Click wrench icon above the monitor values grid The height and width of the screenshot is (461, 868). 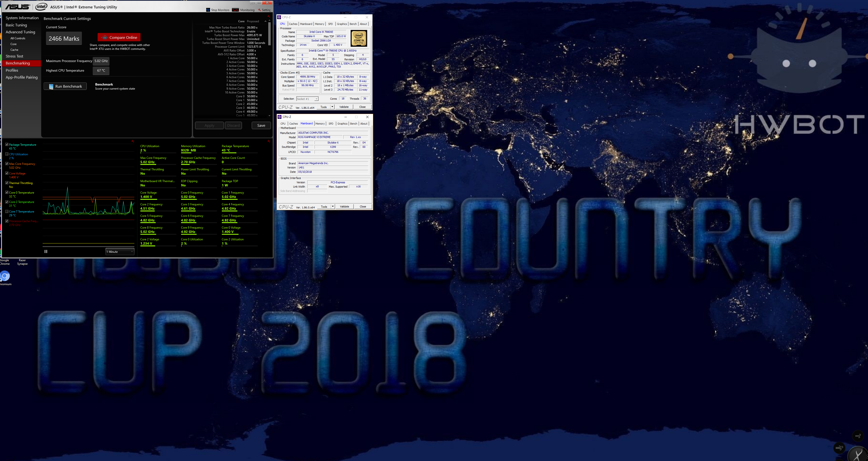[x=268, y=141]
